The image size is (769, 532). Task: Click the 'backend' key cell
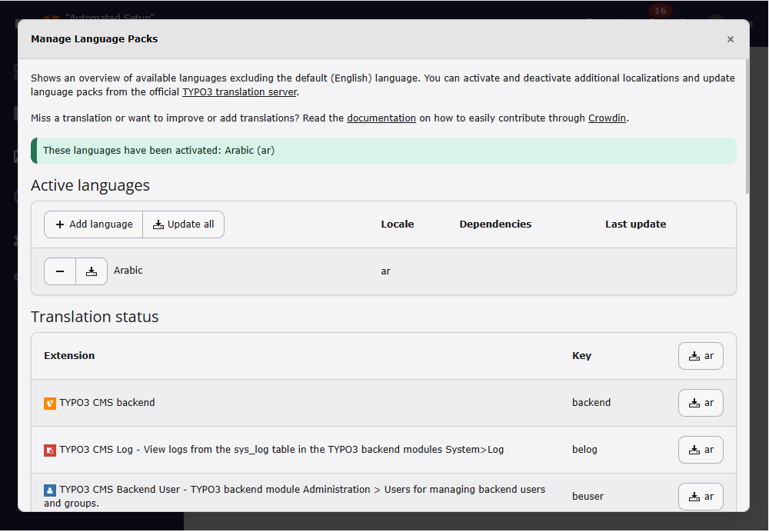(x=591, y=403)
